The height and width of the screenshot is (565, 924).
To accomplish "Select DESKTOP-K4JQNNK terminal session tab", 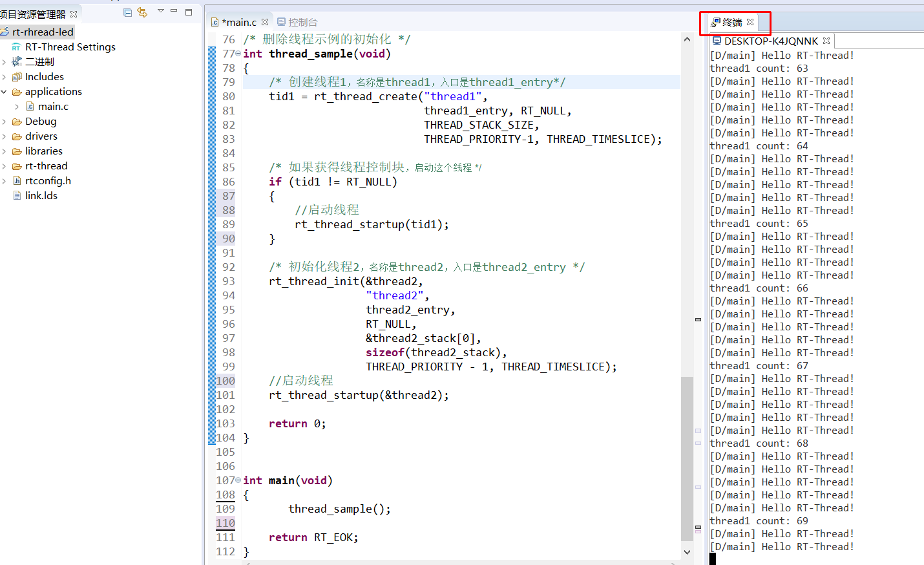I will tap(771, 41).
